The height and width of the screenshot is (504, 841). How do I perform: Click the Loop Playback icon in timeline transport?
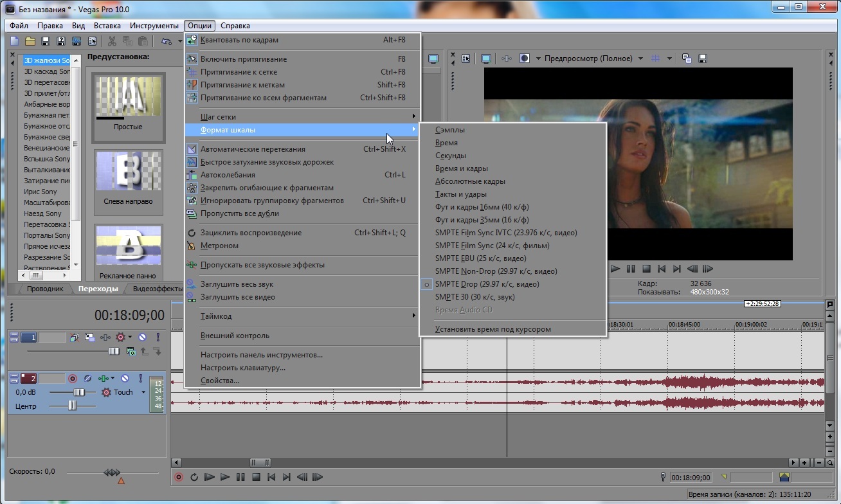tap(194, 478)
